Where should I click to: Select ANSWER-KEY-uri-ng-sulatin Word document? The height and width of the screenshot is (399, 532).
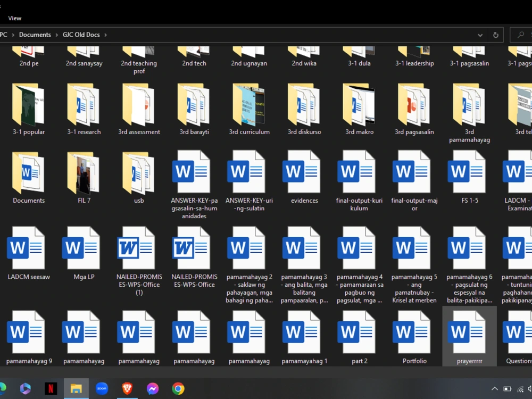tap(249, 181)
